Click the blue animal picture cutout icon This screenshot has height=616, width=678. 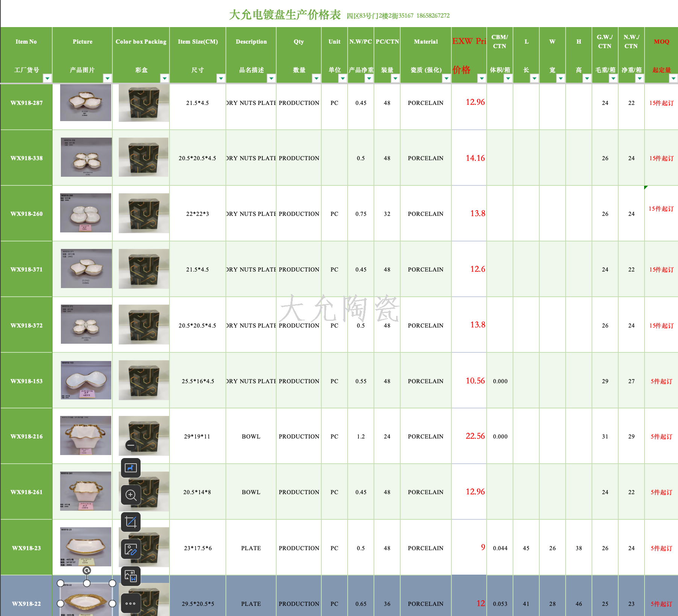130,468
